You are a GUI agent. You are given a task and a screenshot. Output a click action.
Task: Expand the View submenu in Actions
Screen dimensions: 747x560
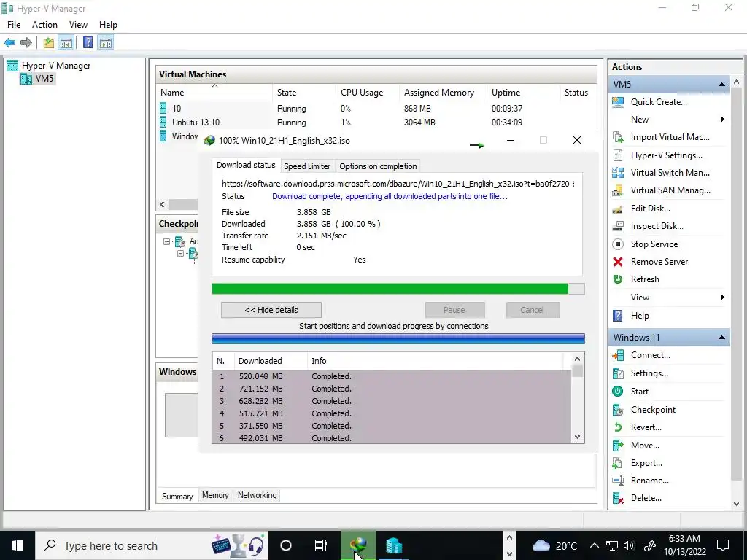click(x=722, y=297)
